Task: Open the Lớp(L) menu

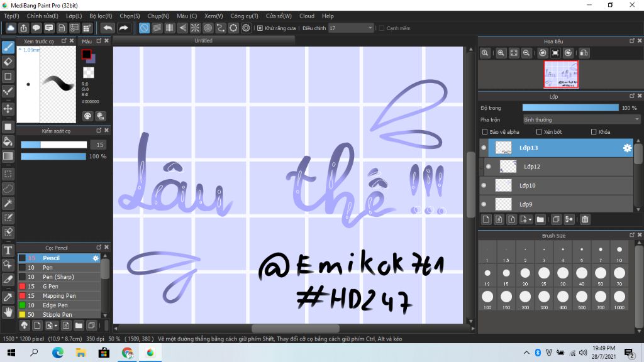Action: coord(74,16)
